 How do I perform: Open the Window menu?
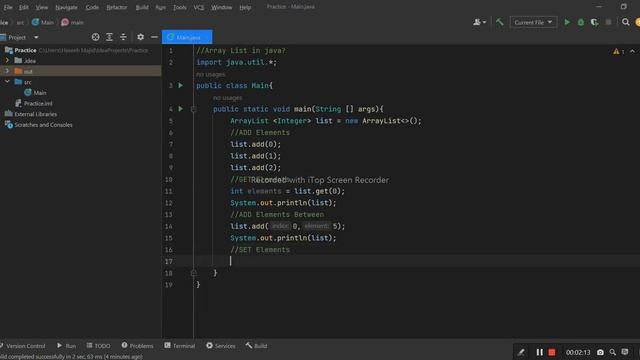pyautogui.click(x=222, y=7)
